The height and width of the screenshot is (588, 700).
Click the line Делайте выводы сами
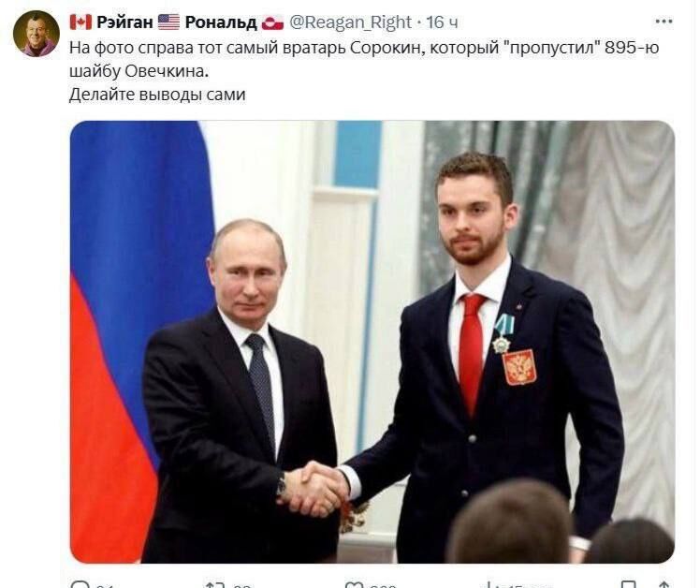coord(157,95)
